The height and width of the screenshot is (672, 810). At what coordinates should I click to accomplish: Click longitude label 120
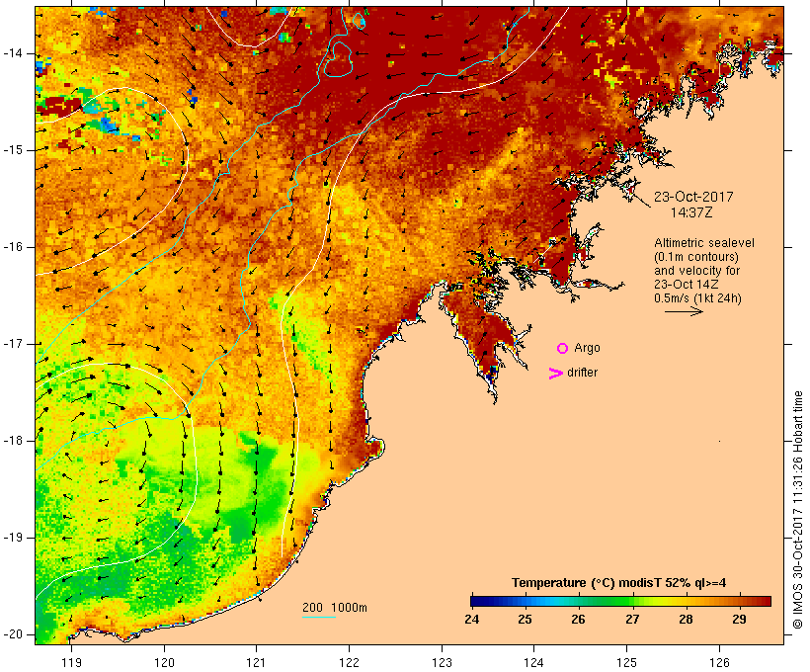[x=164, y=663]
